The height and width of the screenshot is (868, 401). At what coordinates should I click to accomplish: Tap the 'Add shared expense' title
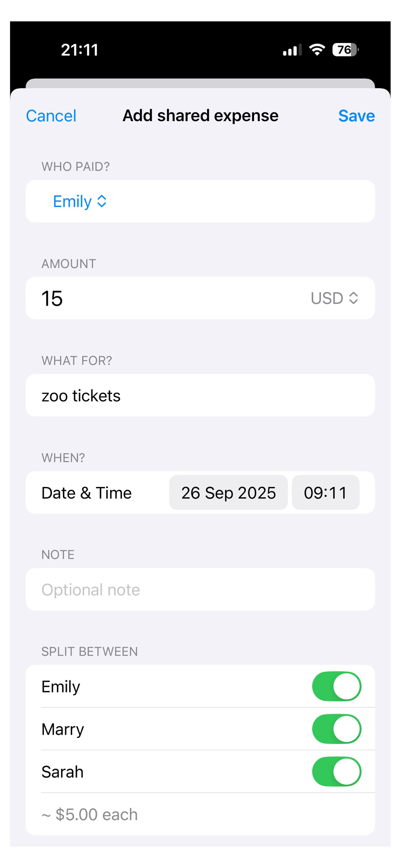click(x=200, y=116)
